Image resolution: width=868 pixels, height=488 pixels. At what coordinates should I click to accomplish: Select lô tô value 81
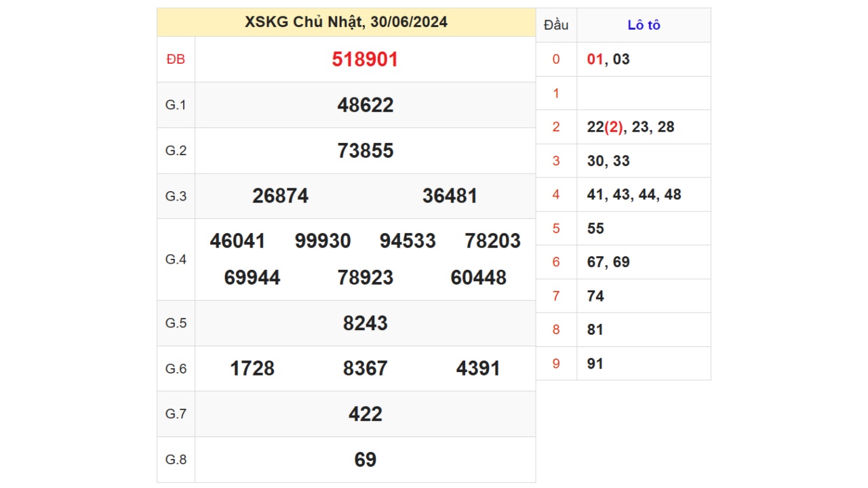(x=595, y=330)
